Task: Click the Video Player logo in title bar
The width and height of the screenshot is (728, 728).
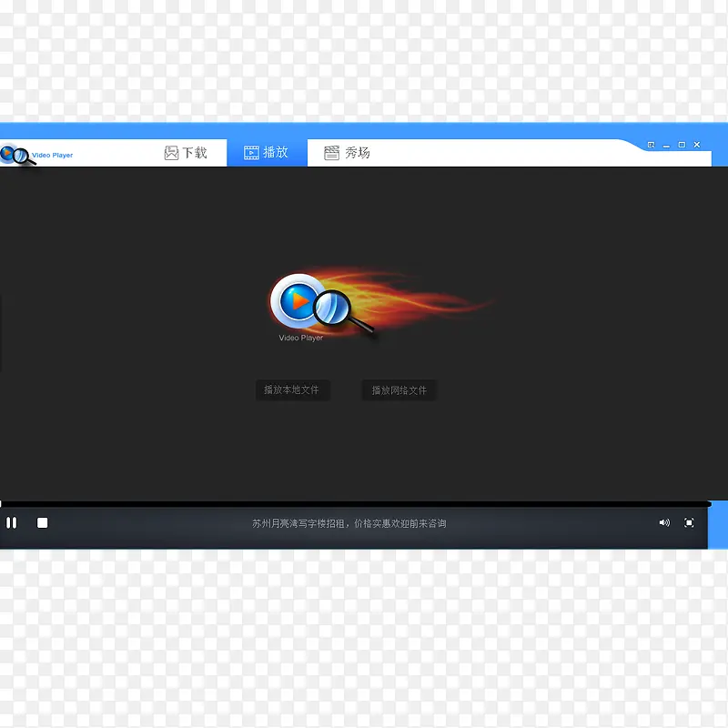Action: 36,155
